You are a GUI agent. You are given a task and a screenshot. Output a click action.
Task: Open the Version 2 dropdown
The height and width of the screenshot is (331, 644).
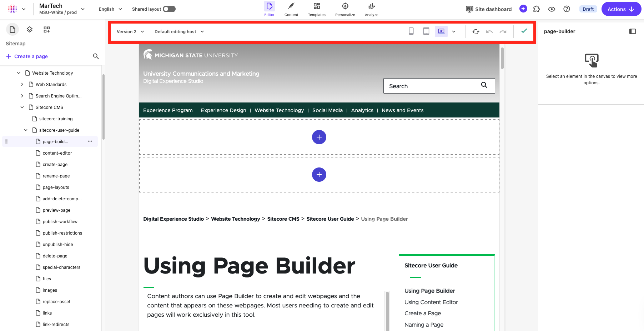click(130, 31)
